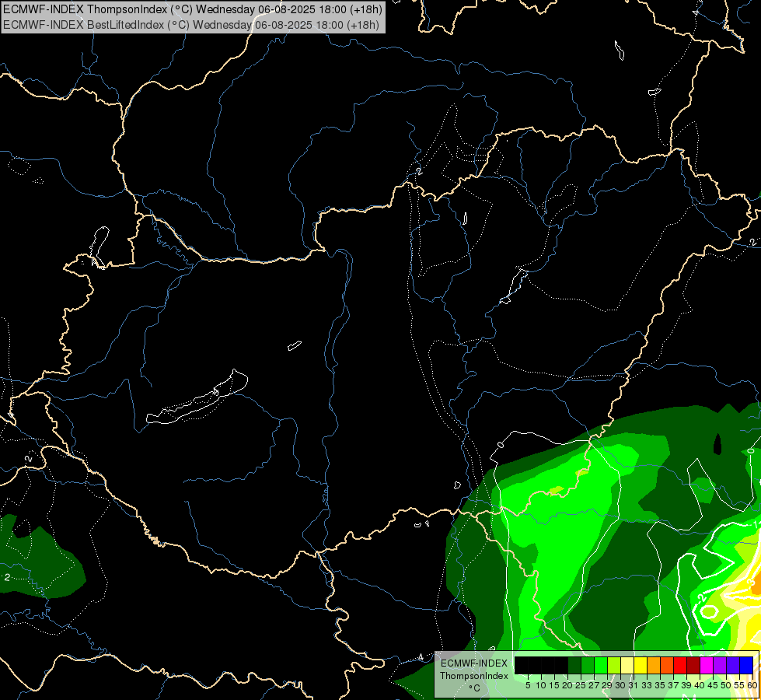Click legend tick value 45
Viewport: 761px width, 700px height.
coord(713,685)
